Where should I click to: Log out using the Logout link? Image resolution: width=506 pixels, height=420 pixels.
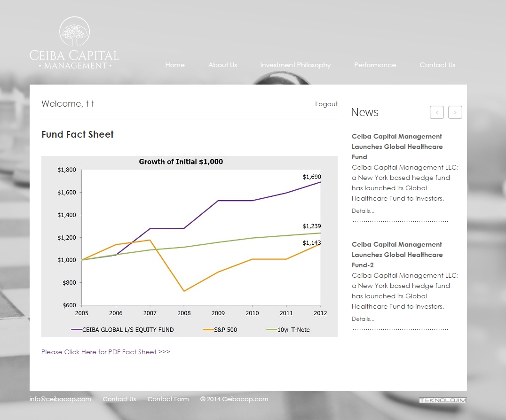click(326, 104)
